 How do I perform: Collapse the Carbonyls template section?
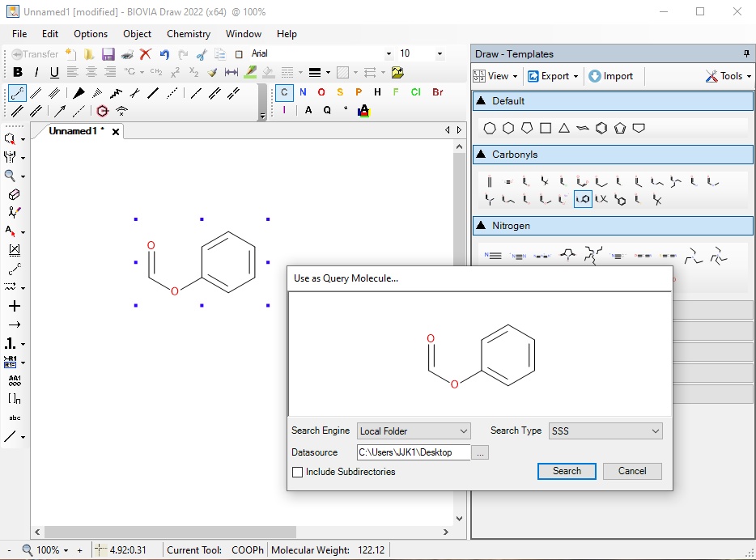481,155
